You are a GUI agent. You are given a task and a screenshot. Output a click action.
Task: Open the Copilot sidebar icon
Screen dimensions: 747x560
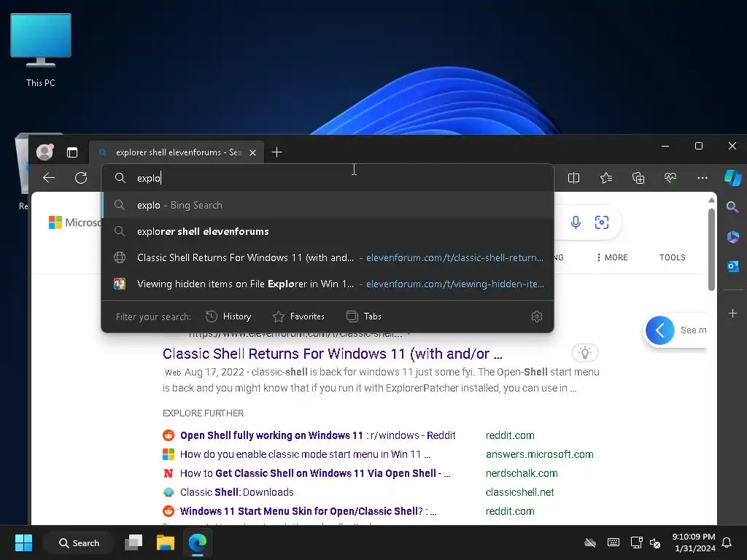[732, 178]
